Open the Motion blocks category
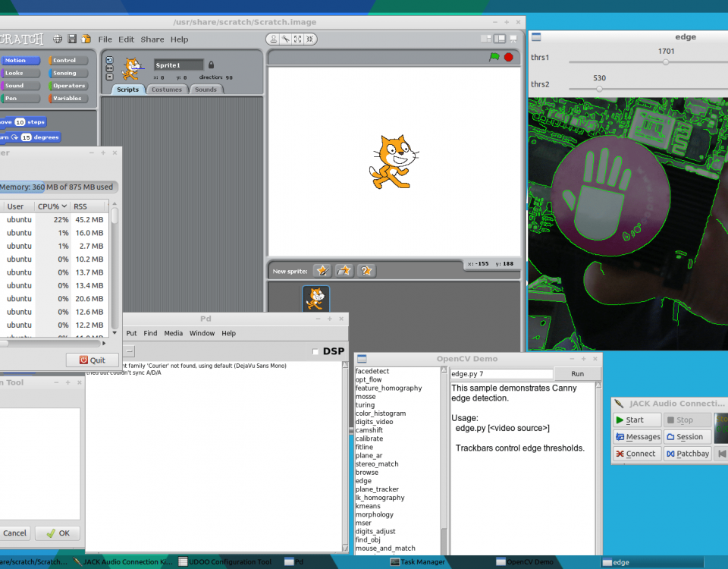Viewport: 728px width, 569px height. [20, 61]
